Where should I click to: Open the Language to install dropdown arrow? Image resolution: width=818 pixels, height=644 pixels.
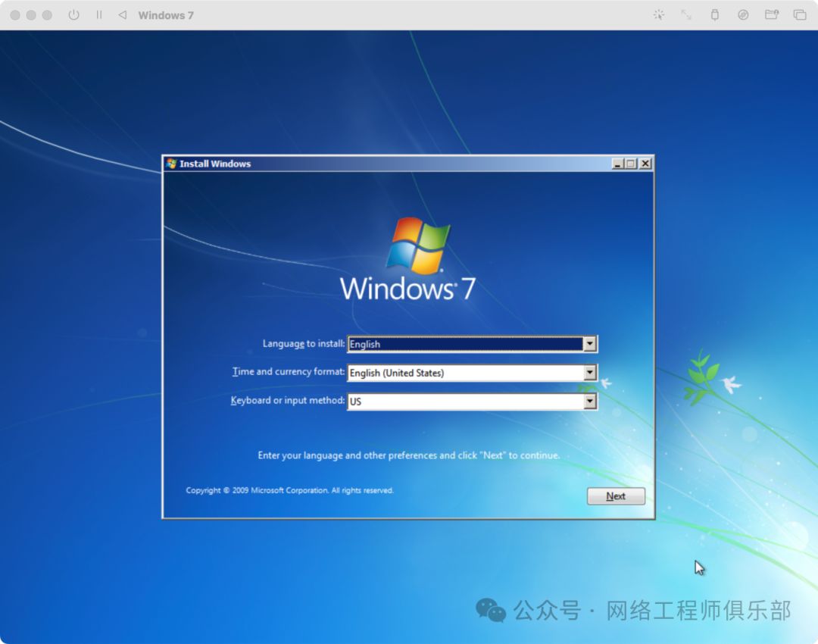click(589, 344)
